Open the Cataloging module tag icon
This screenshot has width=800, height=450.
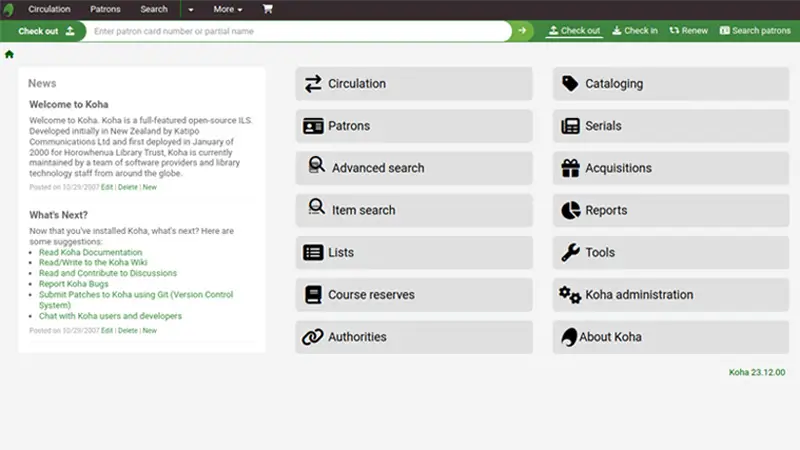coord(570,84)
